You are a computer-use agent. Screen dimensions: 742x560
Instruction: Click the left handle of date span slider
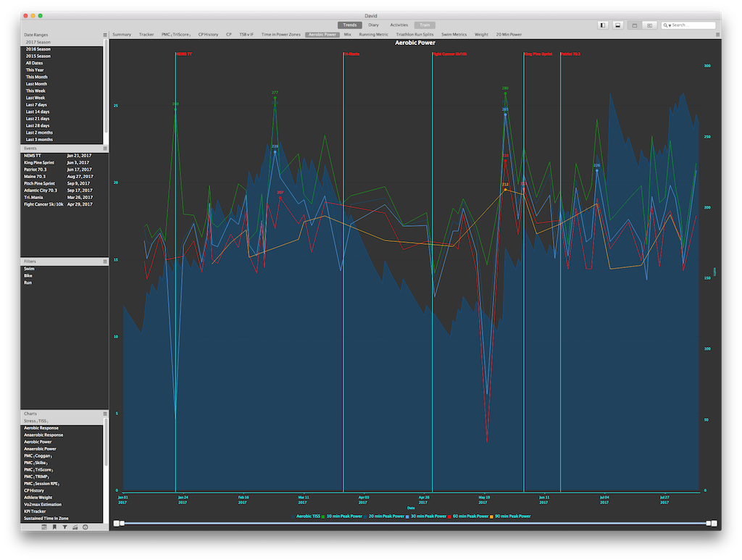click(122, 523)
